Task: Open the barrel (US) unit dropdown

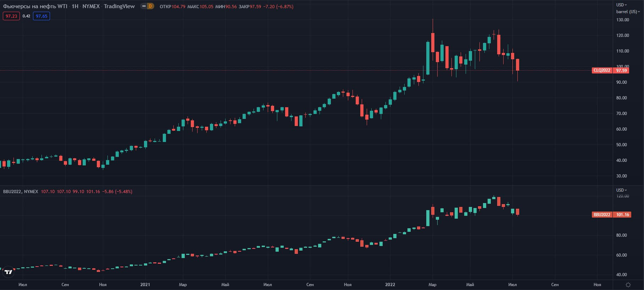Action: pyautogui.click(x=628, y=12)
